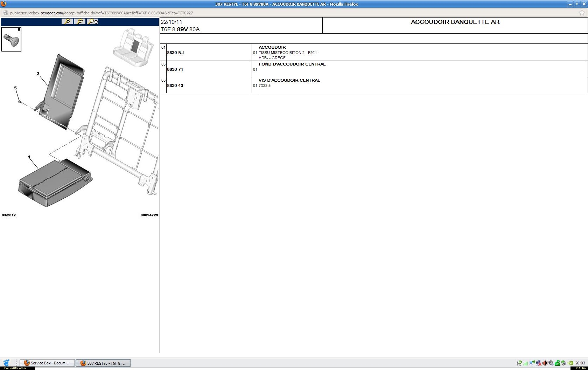The height and width of the screenshot is (370, 588).
Task: Click the T6F 8 89V 80A reference
Action: tap(180, 29)
